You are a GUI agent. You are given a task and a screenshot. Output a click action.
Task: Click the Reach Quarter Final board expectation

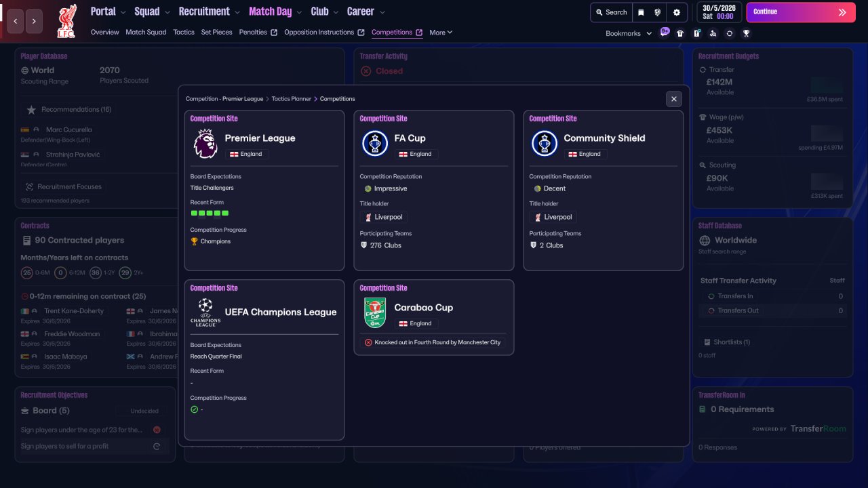point(216,357)
